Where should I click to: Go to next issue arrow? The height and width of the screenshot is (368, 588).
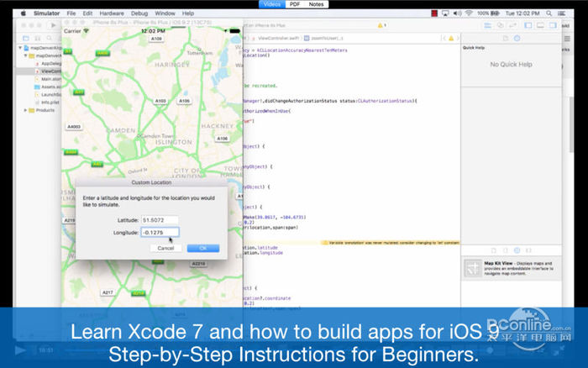[458, 39]
